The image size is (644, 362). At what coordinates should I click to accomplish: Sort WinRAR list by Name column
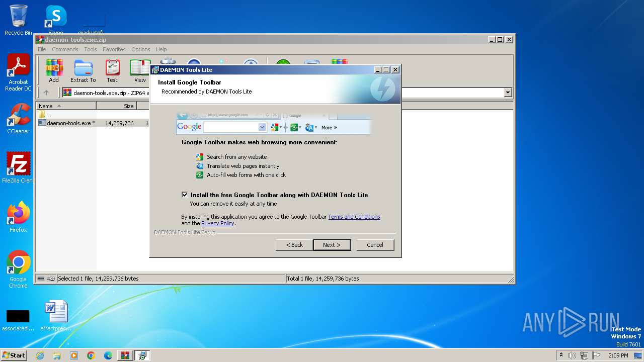pos(66,106)
